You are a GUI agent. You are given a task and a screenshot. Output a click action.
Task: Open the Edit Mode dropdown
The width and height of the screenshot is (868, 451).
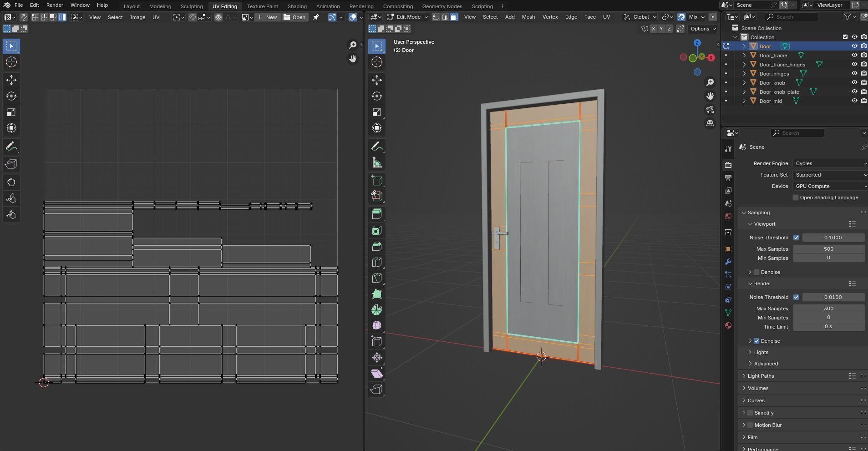tap(407, 17)
